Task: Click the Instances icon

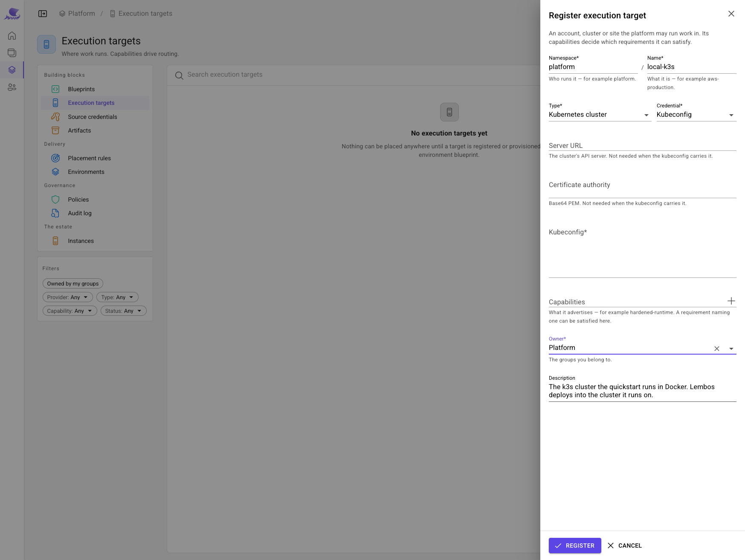Action: click(x=55, y=241)
